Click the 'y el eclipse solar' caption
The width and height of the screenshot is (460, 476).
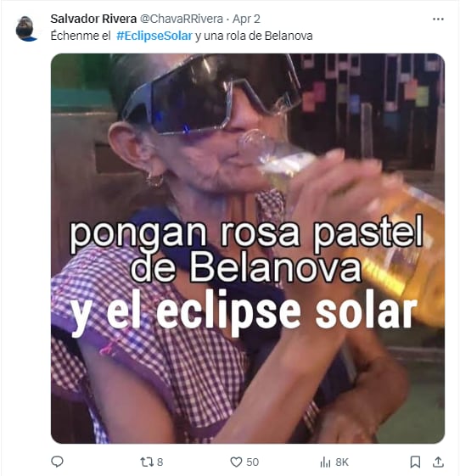(244, 311)
